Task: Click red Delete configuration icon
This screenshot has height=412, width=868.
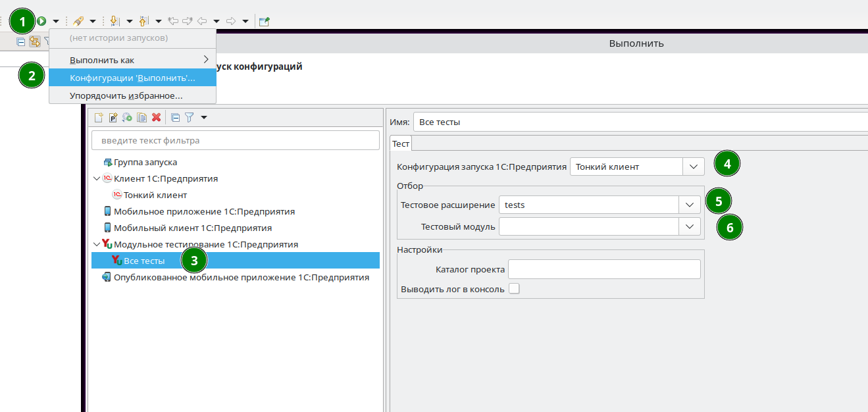Action: point(157,118)
